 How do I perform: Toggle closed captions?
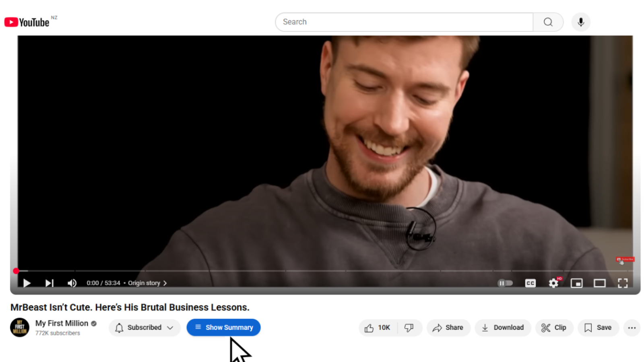click(530, 283)
